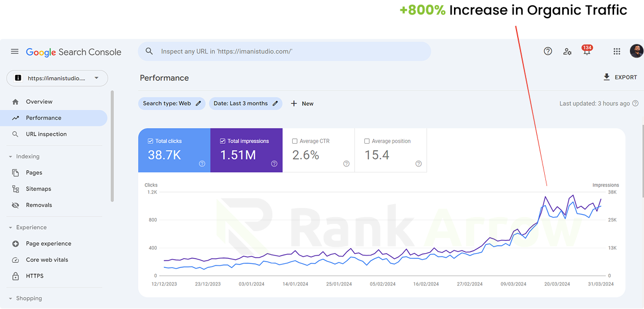Click the EXPORT button
This screenshot has width=644, height=309.
coord(620,77)
